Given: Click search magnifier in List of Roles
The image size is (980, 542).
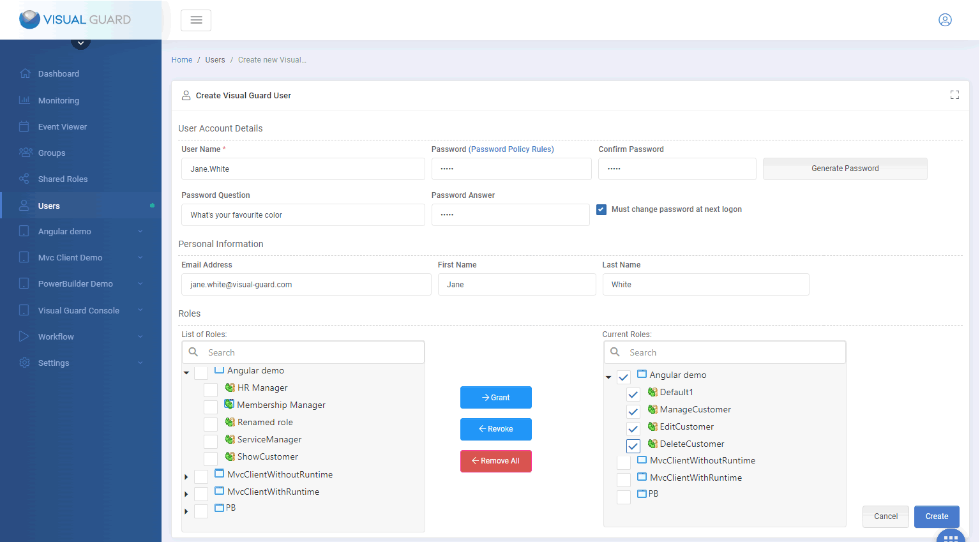Looking at the screenshot, I should tap(193, 352).
